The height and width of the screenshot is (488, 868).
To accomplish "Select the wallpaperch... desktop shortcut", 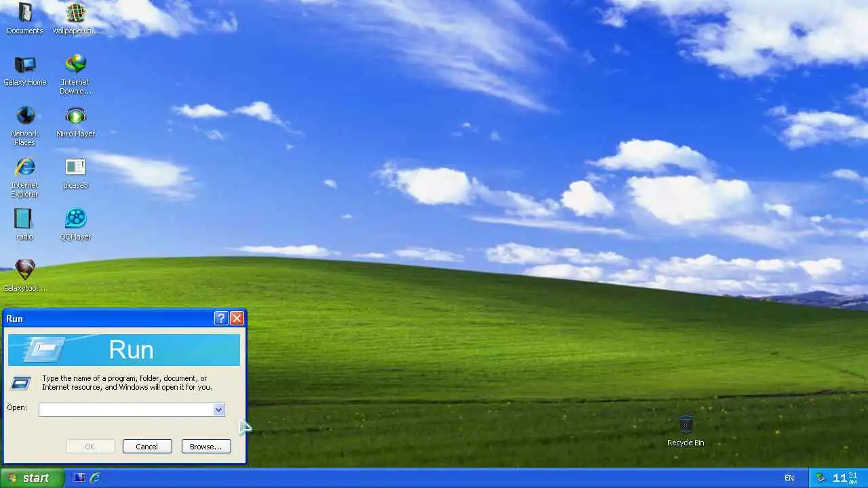I will tap(75, 18).
